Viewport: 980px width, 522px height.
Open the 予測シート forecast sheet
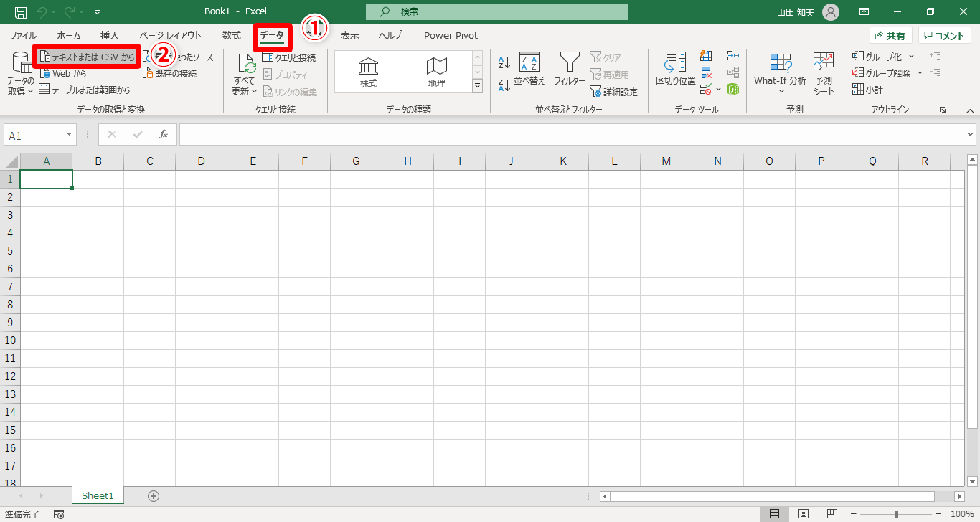[x=824, y=74]
